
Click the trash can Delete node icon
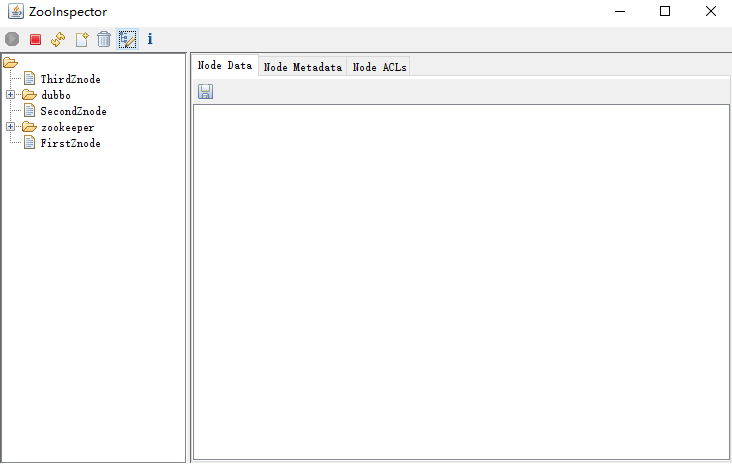[104, 39]
